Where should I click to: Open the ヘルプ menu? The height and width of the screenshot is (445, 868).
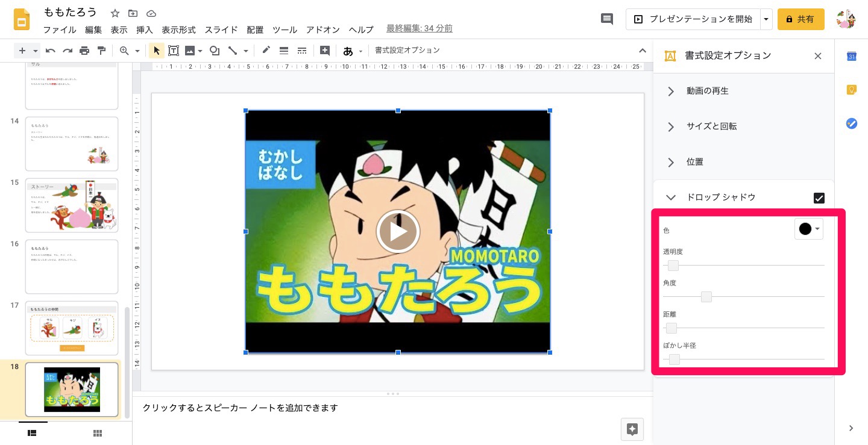[362, 30]
